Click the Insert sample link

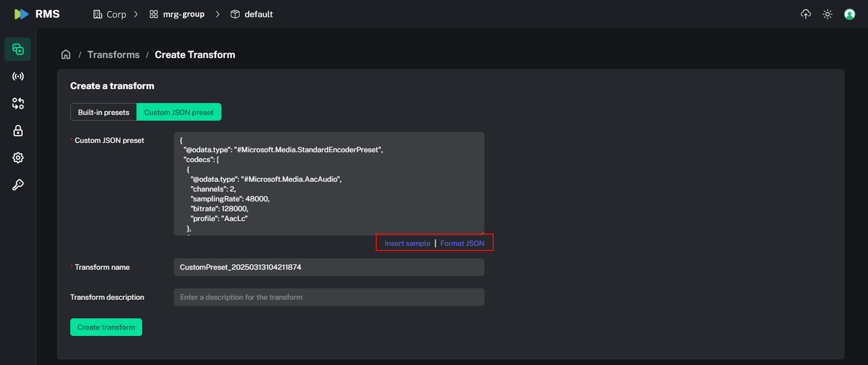point(407,243)
